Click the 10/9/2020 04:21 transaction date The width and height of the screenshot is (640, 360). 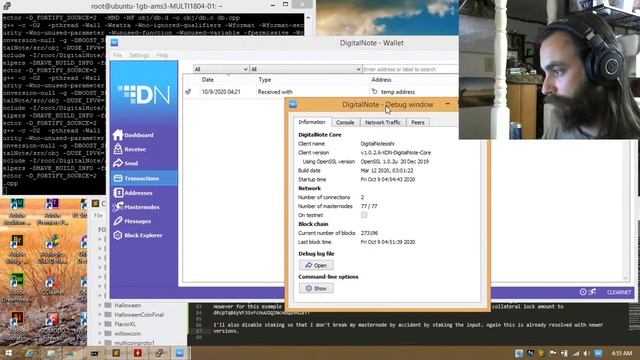221,92
